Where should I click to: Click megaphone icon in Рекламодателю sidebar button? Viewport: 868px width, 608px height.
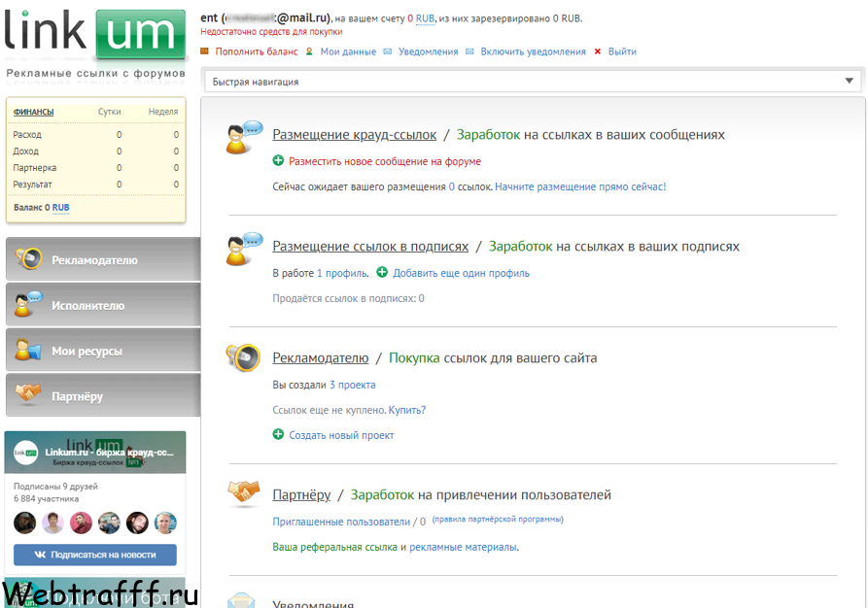(x=29, y=258)
